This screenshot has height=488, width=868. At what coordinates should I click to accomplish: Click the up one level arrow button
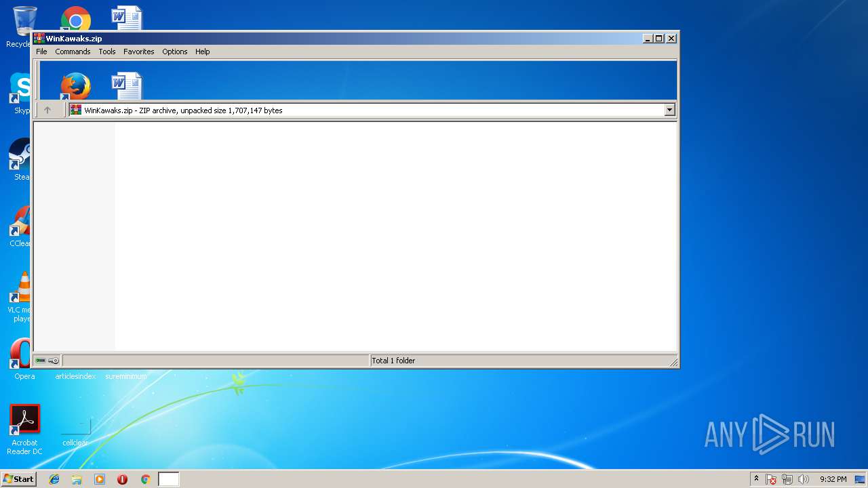[47, 110]
